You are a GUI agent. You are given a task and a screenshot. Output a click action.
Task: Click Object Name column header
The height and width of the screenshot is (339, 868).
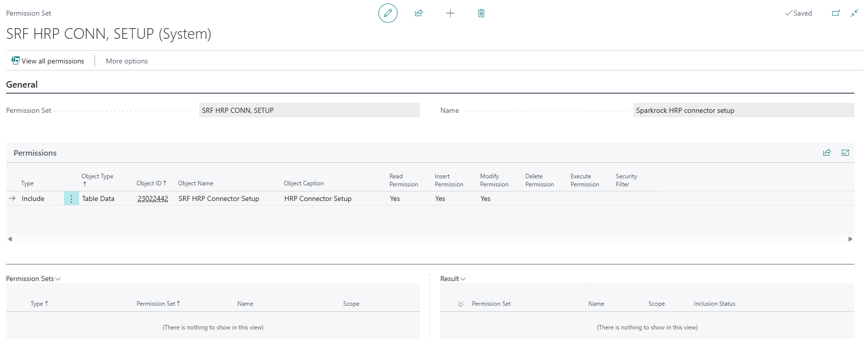click(x=196, y=183)
